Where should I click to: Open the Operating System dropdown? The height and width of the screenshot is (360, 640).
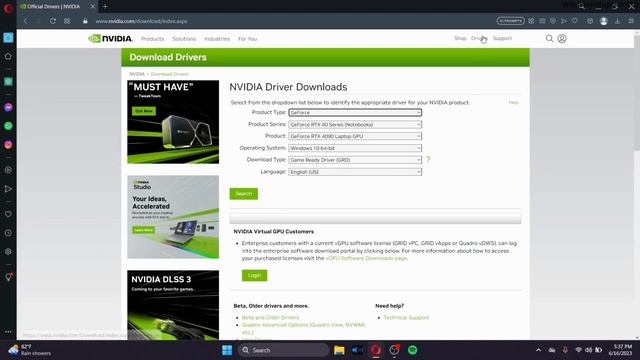click(355, 148)
